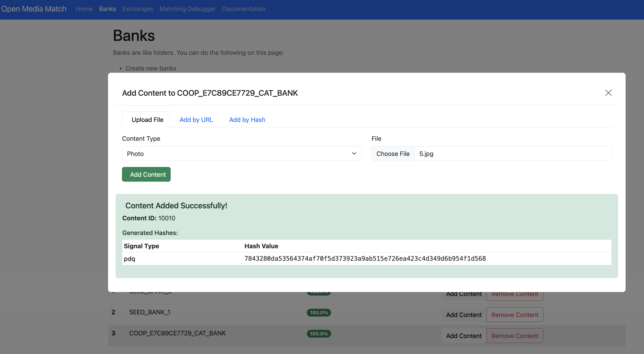644x354 pixels.
Task: Go to the Banks navigation item
Action: coord(107,9)
